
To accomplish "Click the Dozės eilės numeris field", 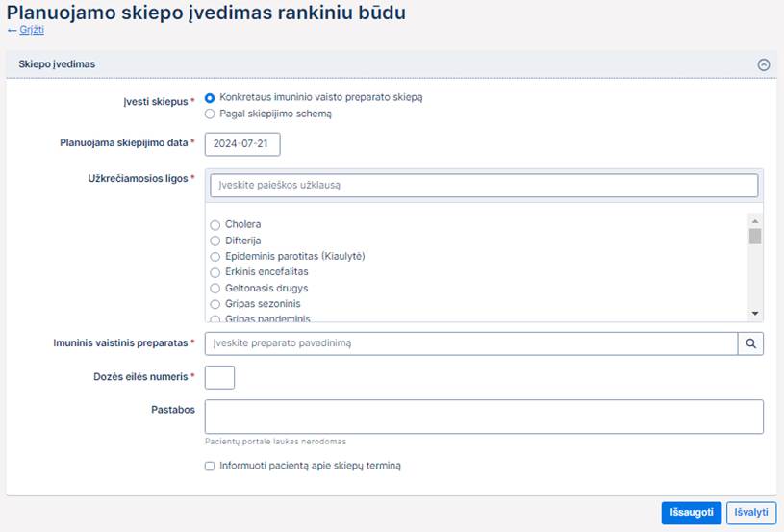I will 219,377.
